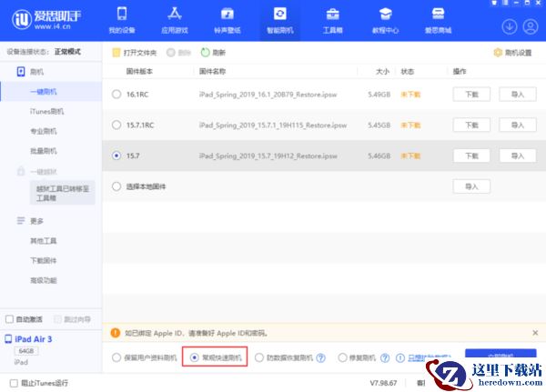Click 打开文件夹 open folder toolbar button
The width and height of the screenshot is (546, 392).
[135, 53]
